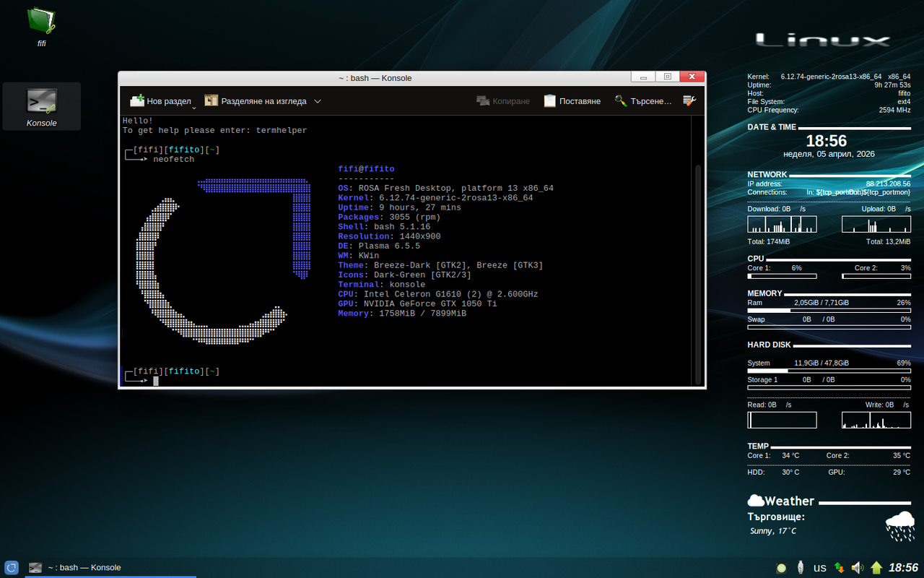Click the 'ext4' file system value
Screen dimensions: 924x578
(x=904, y=102)
